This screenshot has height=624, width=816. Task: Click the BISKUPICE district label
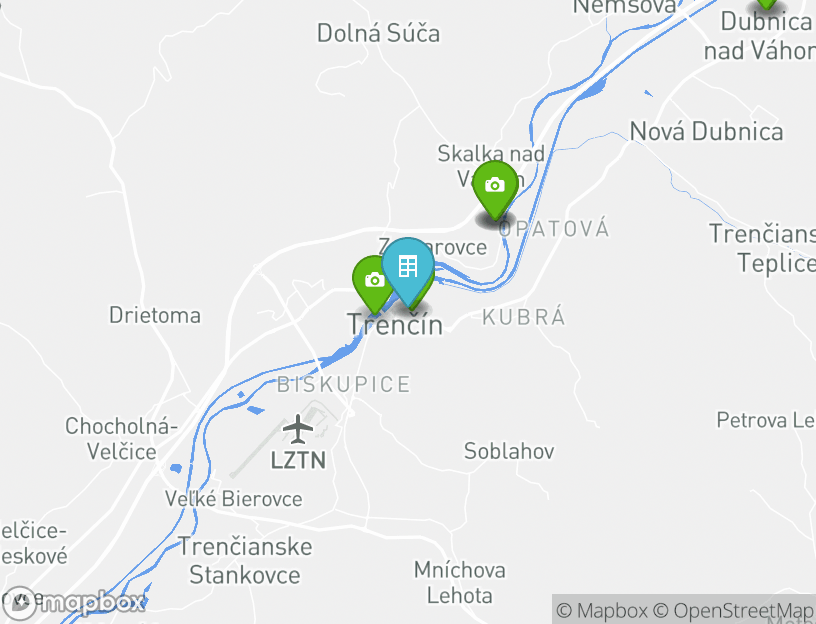[x=344, y=385]
